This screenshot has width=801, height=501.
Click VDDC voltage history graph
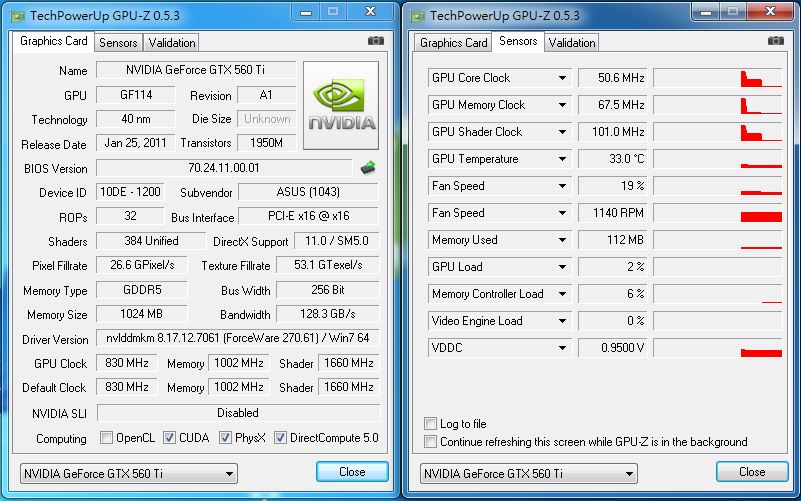(x=718, y=348)
